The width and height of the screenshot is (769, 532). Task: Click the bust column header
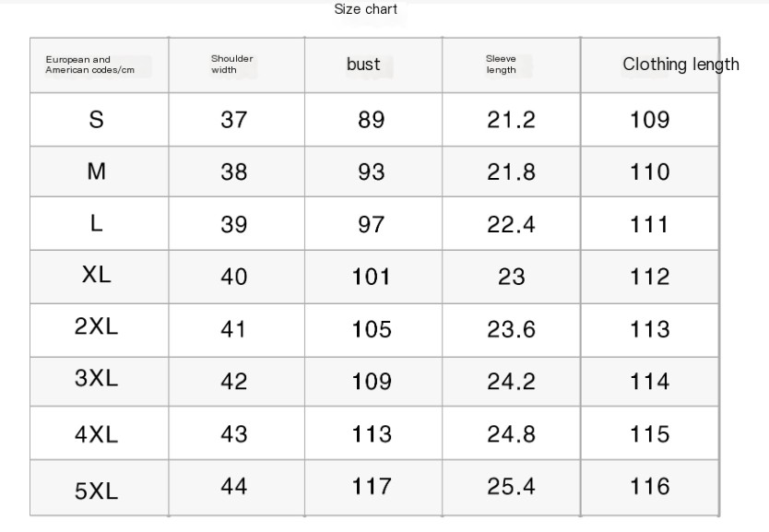[x=363, y=65]
